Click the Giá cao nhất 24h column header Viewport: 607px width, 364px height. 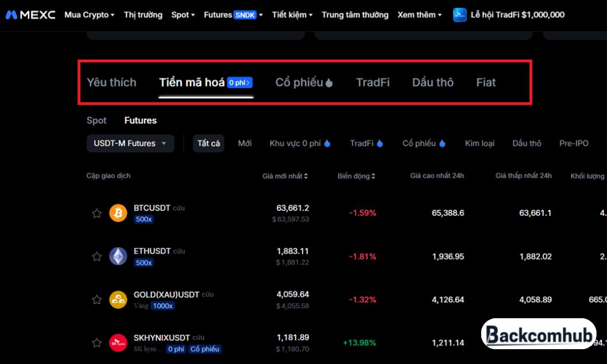coord(437,175)
